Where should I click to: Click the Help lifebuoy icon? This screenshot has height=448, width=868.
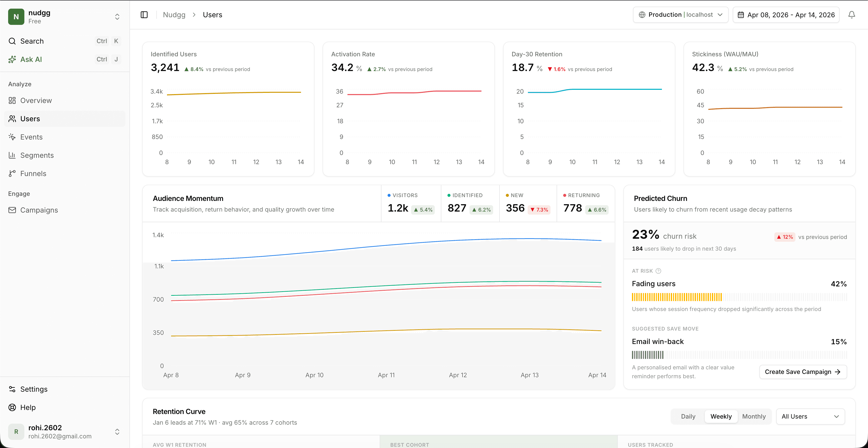12,407
